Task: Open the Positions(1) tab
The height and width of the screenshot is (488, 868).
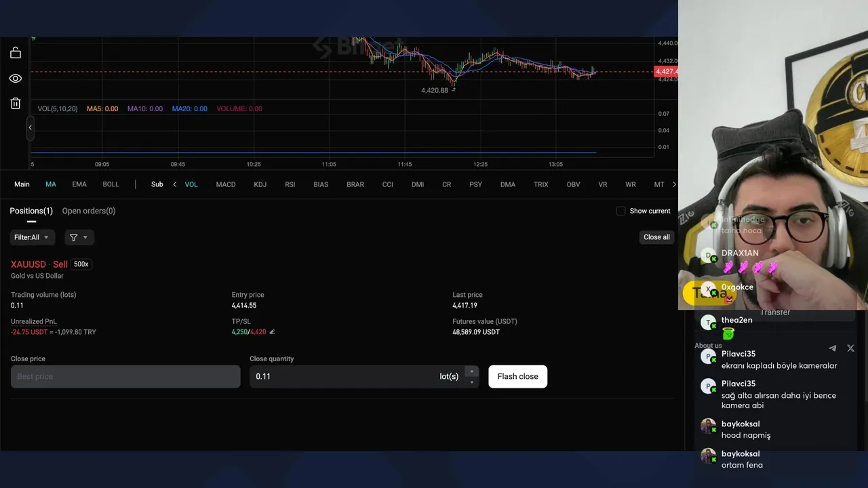Action: coord(31,211)
